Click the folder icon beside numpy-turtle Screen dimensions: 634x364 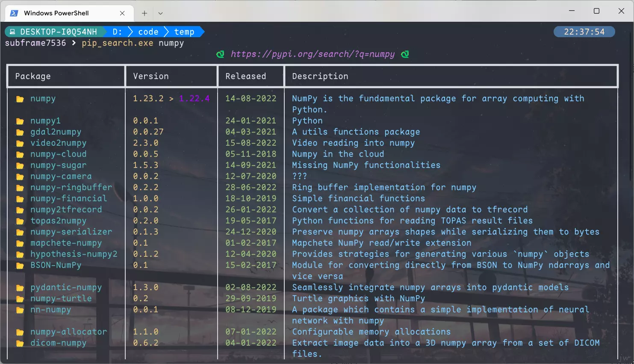pos(20,299)
